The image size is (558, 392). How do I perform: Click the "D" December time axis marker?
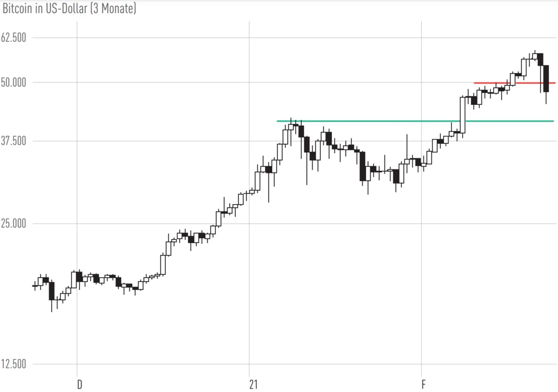pyautogui.click(x=79, y=384)
